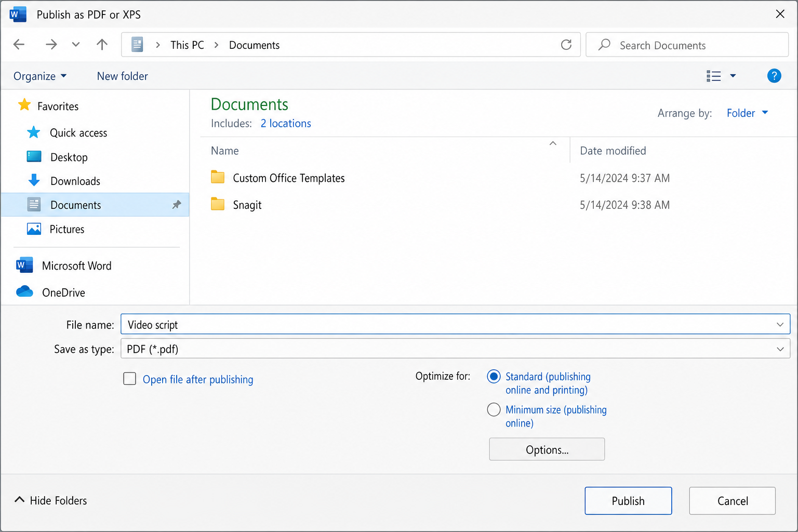Select Downloads in navigation pane
The width and height of the screenshot is (798, 532).
(x=75, y=181)
